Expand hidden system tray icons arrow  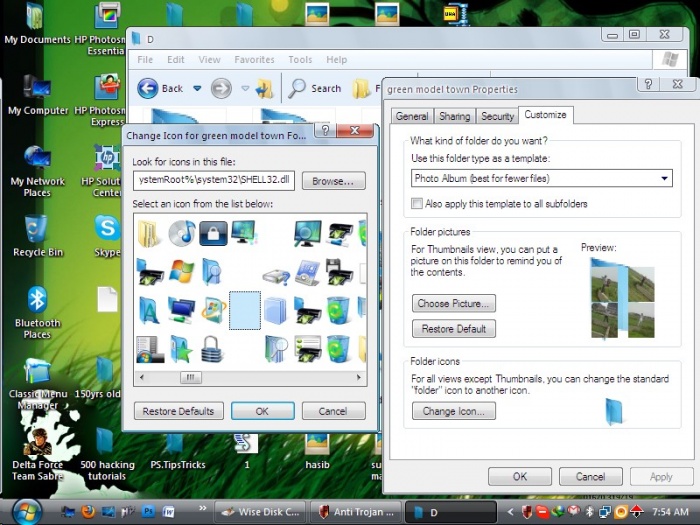pyautogui.click(x=510, y=512)
